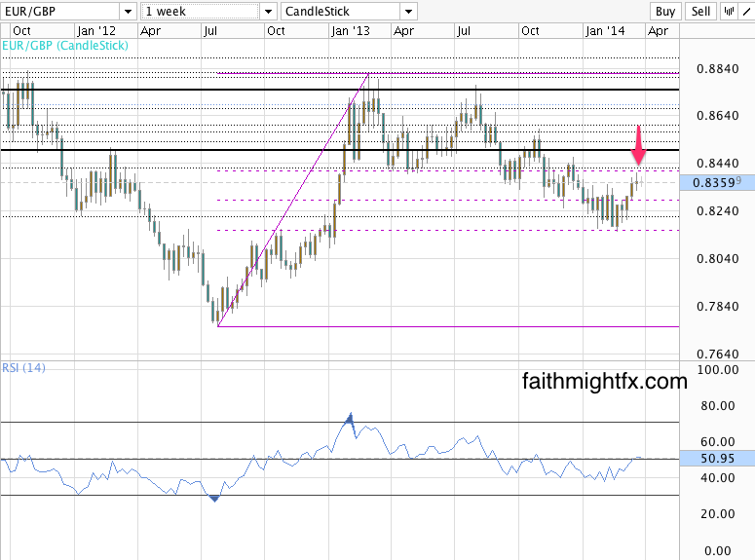
Task: Mark the RSI overbought peak triangle marker
Action: pos(350,418)
